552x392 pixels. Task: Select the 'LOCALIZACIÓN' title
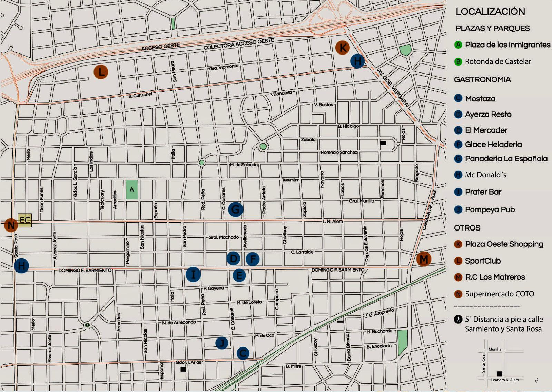pos(490,11)
